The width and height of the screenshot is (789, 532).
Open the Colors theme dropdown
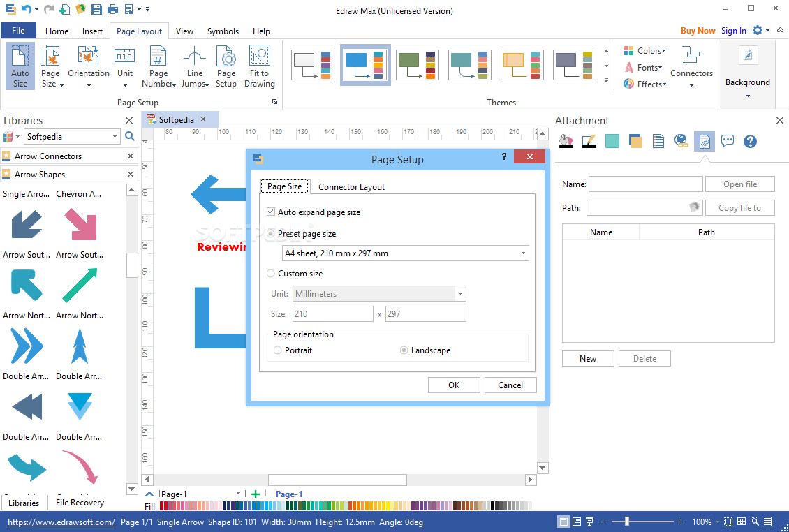(x=645, y=51)
